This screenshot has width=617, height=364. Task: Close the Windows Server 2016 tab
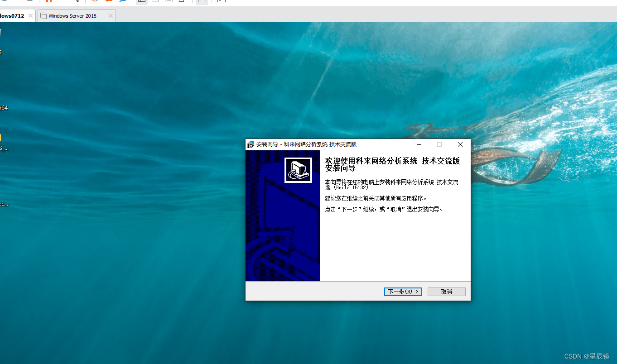pos(111,16)
